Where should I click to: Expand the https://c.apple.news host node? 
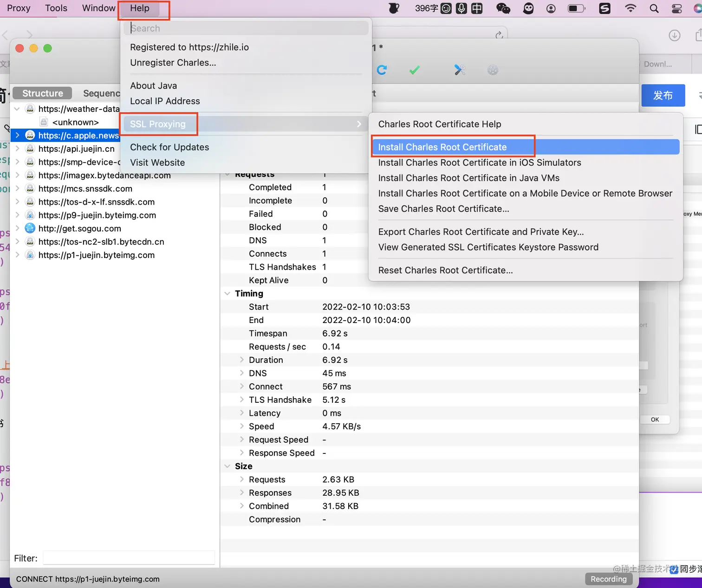pyautogui.click(x=17, y=135)
